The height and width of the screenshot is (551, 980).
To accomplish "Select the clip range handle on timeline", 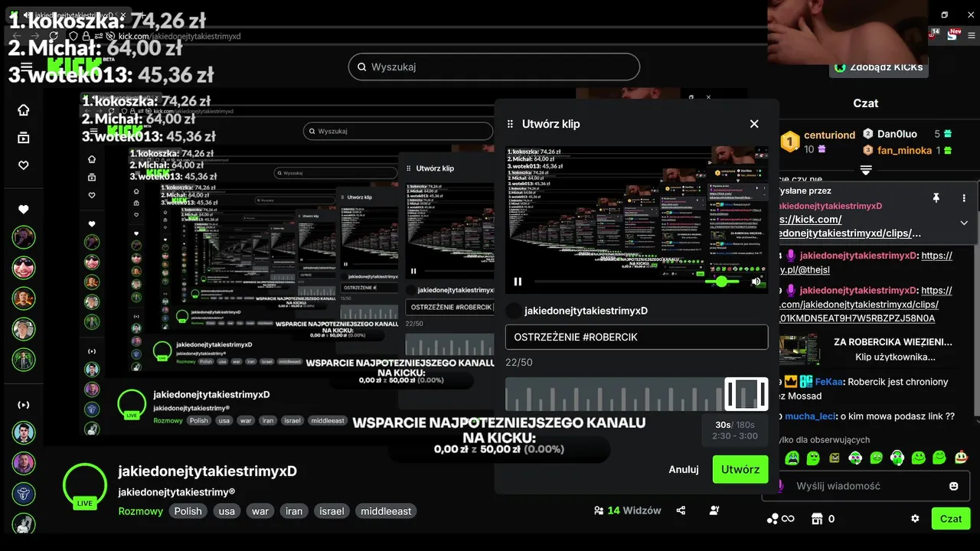I will coord(746,394).
